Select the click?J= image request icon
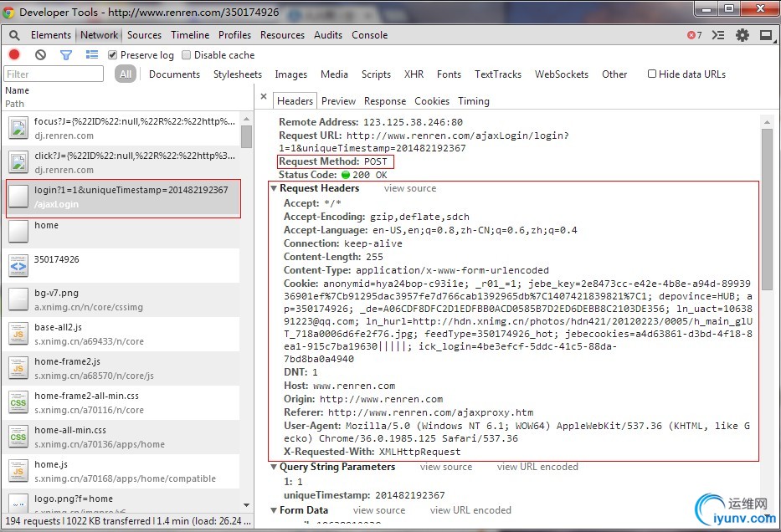Screen dimensions: 781x532 click(x=18, y=163)
